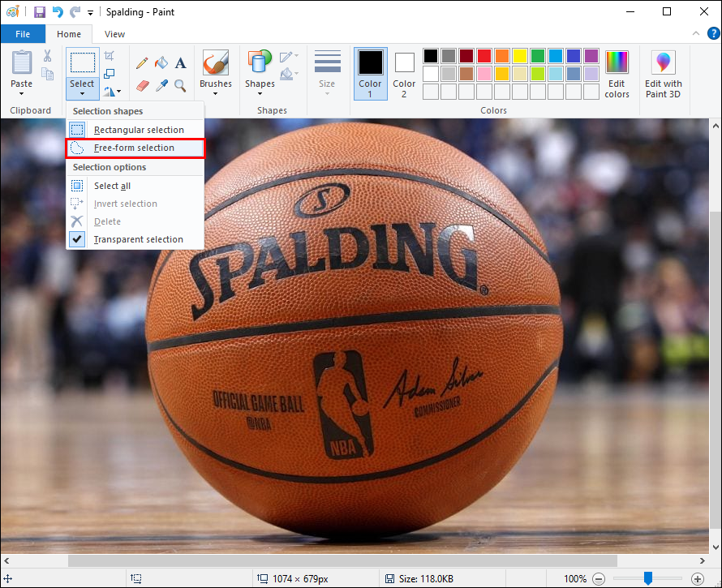Pick the red color swatch
Screen dimensions: 722x588
pos(484,56)
